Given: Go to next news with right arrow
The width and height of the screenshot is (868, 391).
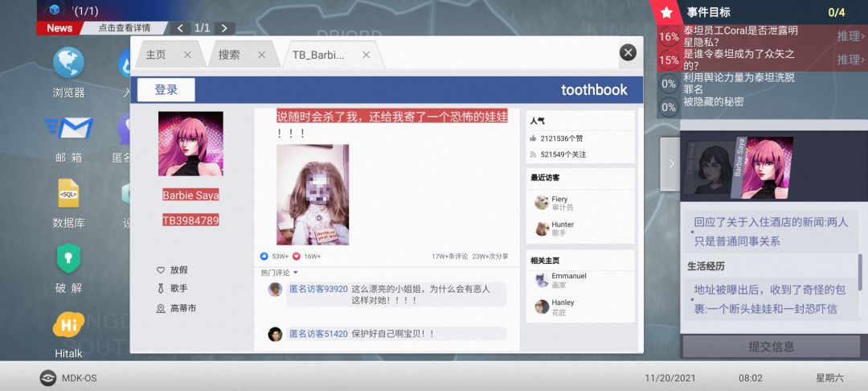Looking at the screenshot, I should (223, 28).
